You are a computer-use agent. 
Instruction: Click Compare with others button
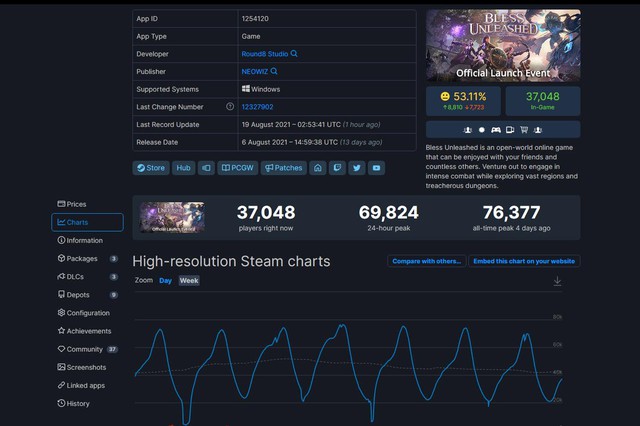427,261
